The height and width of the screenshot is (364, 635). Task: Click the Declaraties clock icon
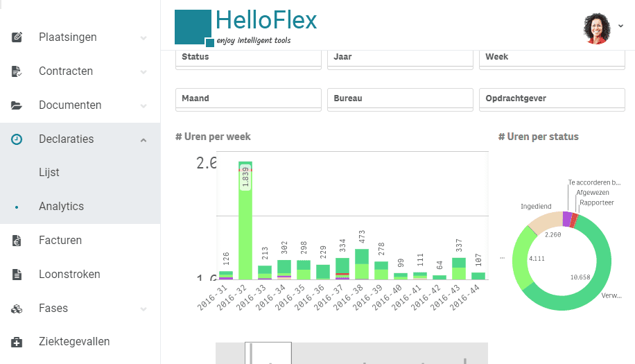point(17,139)
